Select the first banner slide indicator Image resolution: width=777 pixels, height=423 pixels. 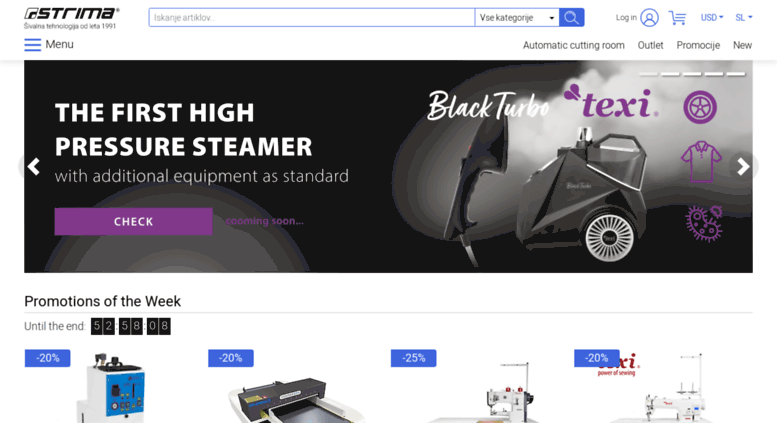click(x=648, y=74)
